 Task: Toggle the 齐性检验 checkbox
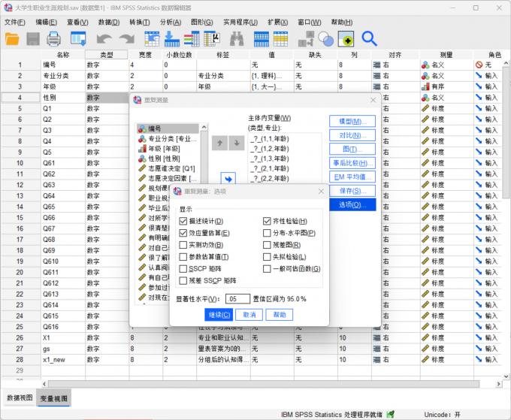pyautogui.click(x=267, y=221)
